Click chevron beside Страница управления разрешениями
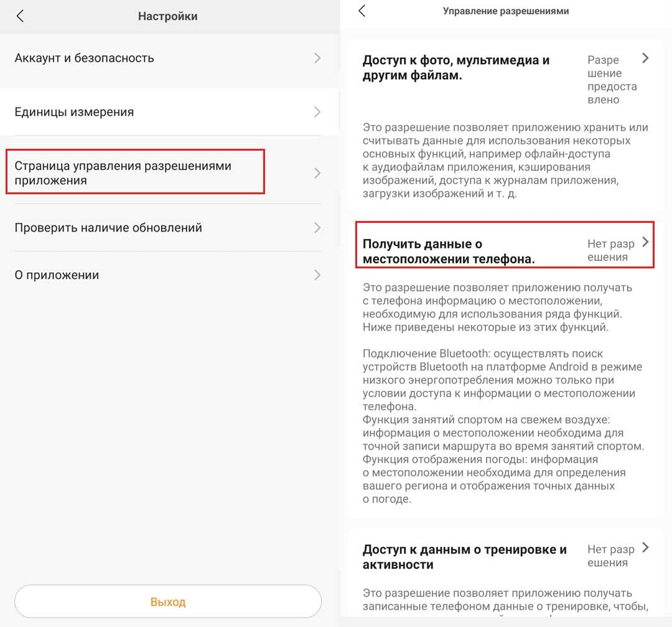Screen dimensions: 672x627 (x=317, y=173)
